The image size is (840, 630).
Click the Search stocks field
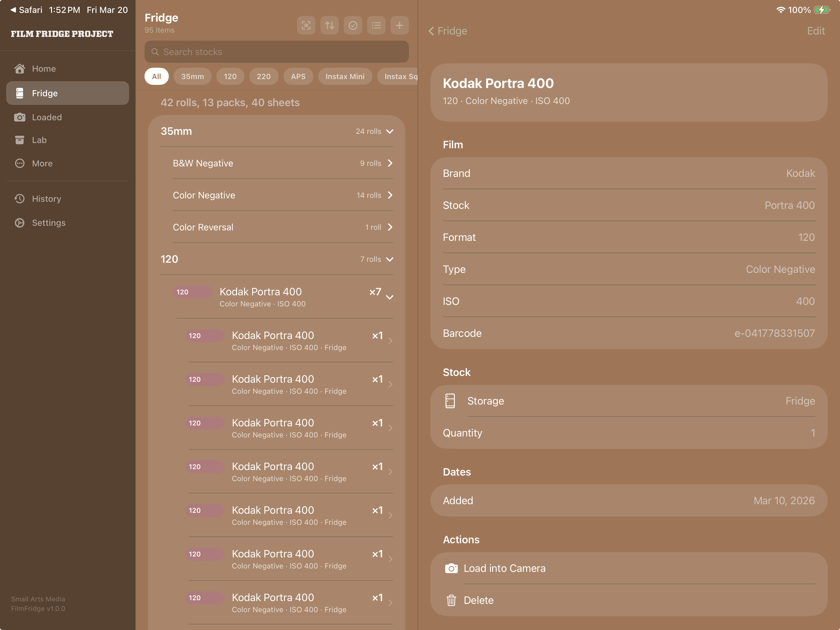[276, 52]
